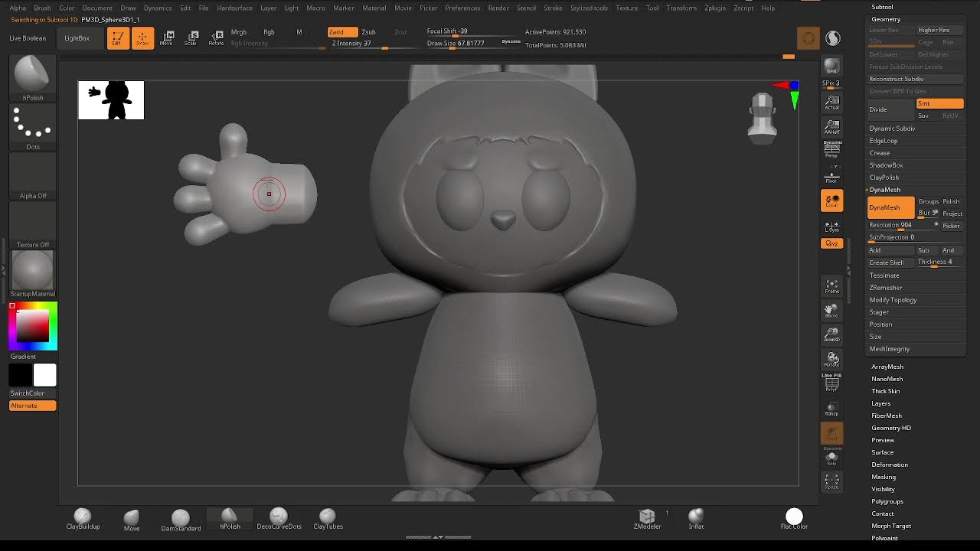Toggle the L.Sym icon
Screen dimensions: 980x551
coord(831,226)
